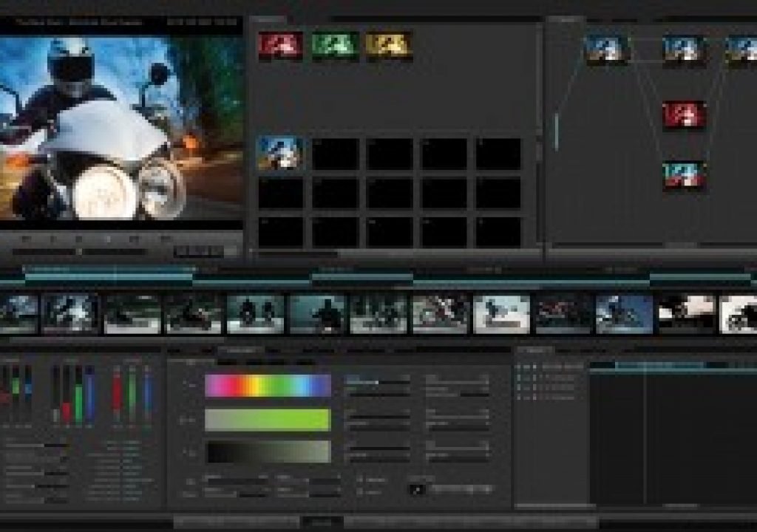This screenshot has width=757, height=532.
Task: Select the highlighted teal clip at the timeline start
Action: click(x=109, y=276)
